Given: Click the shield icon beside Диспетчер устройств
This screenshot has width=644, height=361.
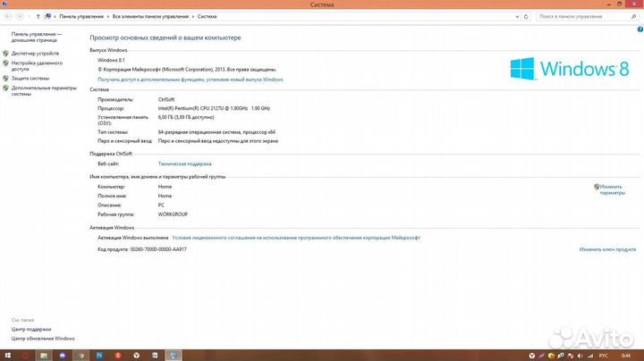Looking at the screenshot, I should (6, 54).
